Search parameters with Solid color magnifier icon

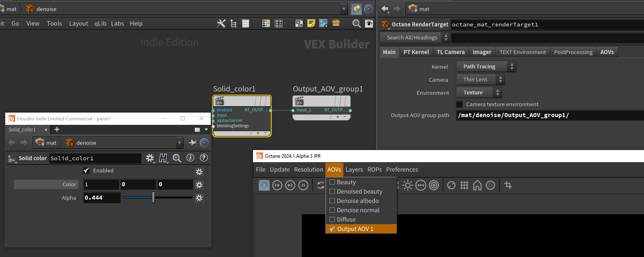[x=177, y=158]
